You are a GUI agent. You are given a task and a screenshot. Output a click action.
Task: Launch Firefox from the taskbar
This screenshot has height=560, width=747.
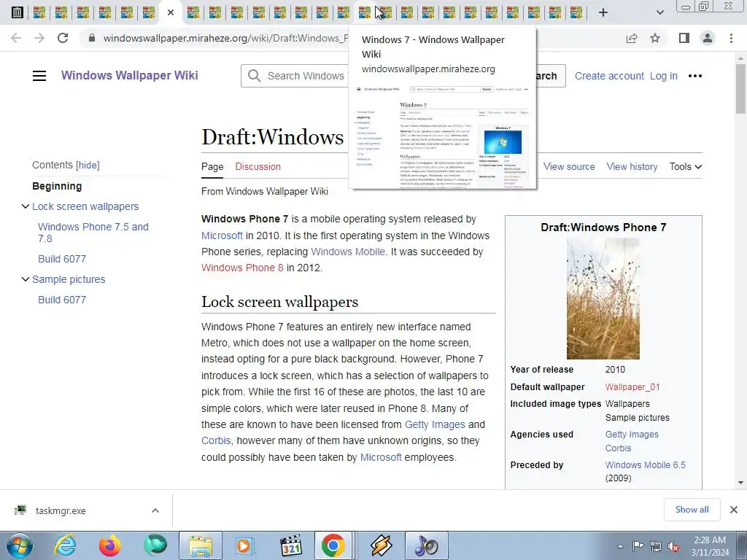(x=109, y=545)
